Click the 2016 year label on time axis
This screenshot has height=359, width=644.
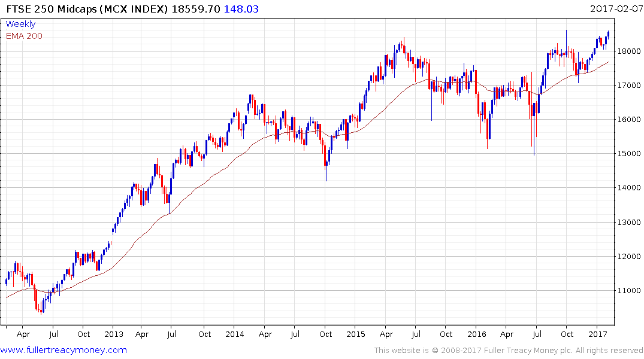click(x=476, y=334)
